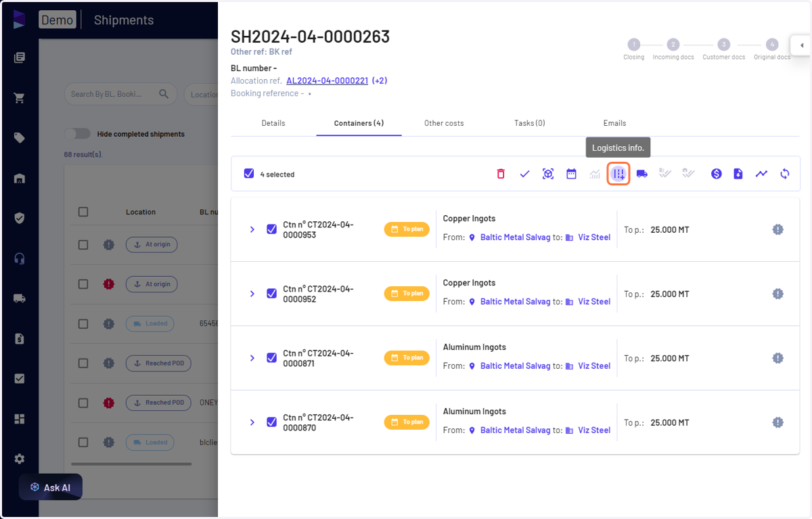Click the trend line toolbar icon
This screenshot has height=519, width=812.
(762, 174)
